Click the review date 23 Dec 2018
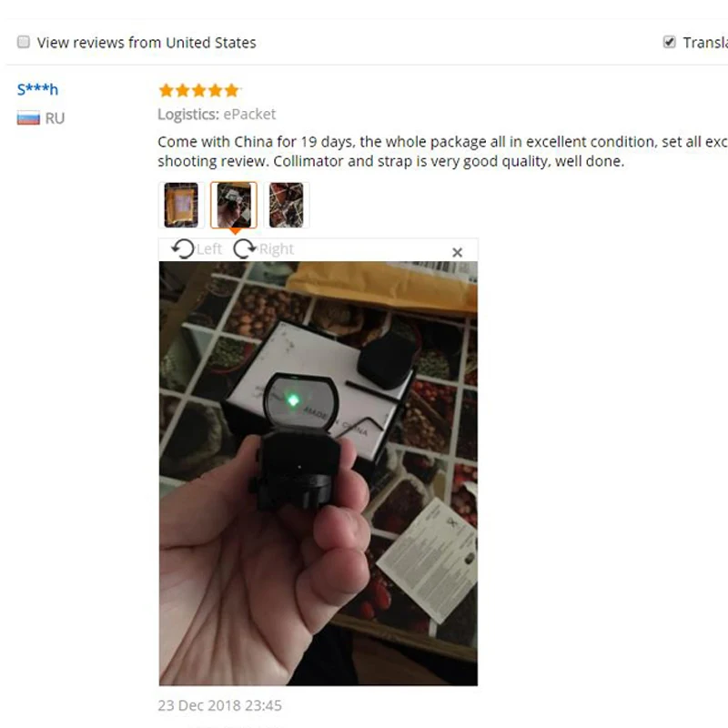Image resolution: width=728 pixels, height=728 pixels. click(x=219, y=705)
